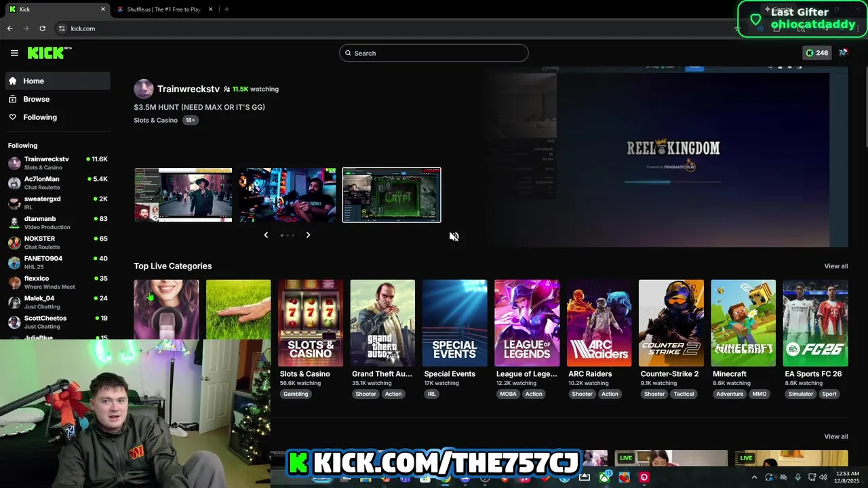Screen dimensions: 868x488
Task: Open Following in sidebar
Action: coord(58,117)
